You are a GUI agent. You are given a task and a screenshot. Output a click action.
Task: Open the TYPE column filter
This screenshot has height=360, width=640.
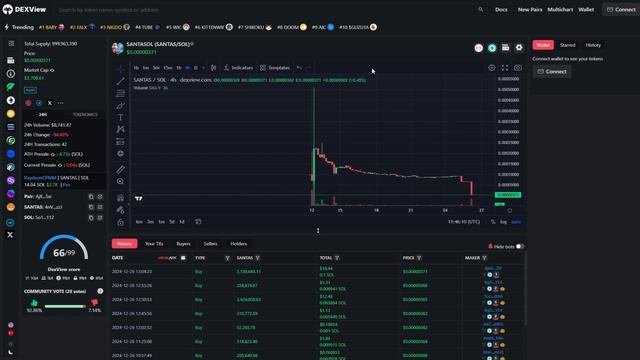(227, 258)
